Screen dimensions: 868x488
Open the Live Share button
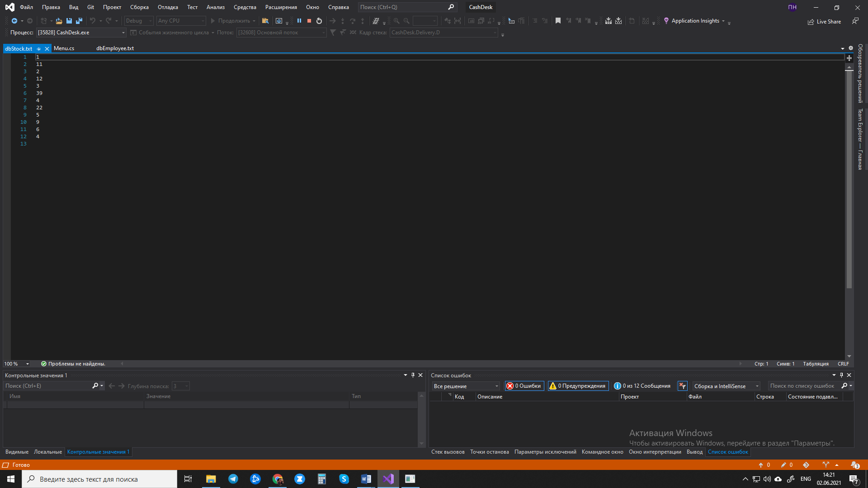pos(824,22)
